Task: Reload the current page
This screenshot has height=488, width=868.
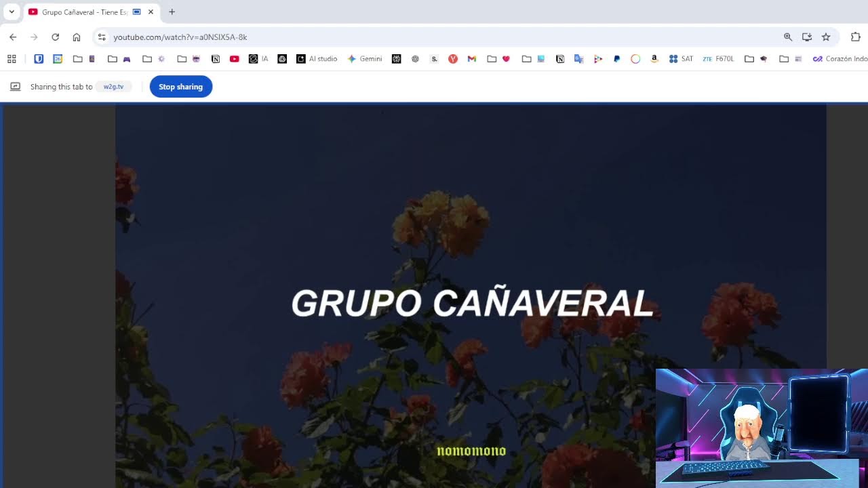Action: [56, 37]
